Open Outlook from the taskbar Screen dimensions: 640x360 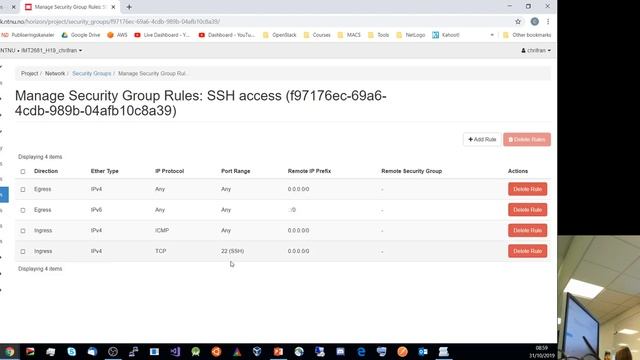423,351
